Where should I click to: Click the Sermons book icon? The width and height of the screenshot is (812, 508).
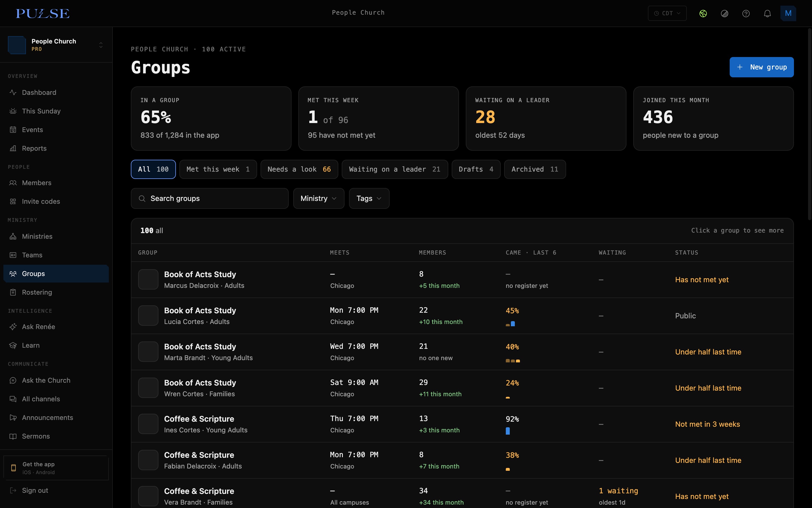13,436
